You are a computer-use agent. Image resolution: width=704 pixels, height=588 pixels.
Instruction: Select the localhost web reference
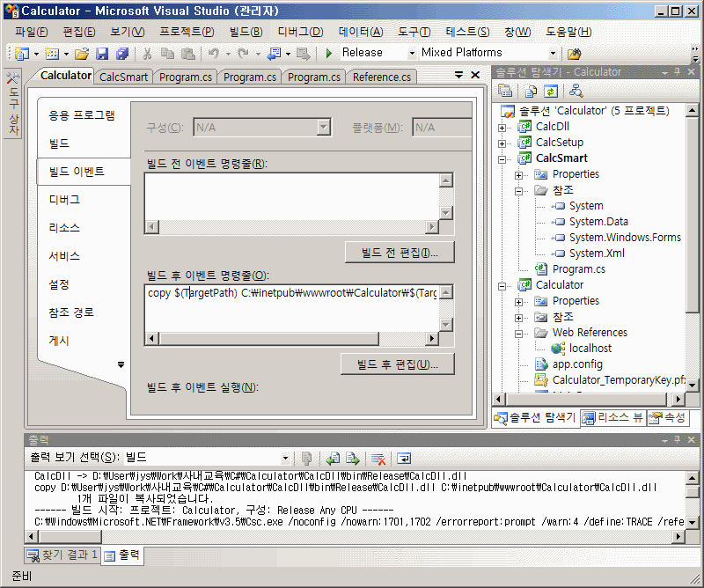pyautogui.click(x=590, y=349)
